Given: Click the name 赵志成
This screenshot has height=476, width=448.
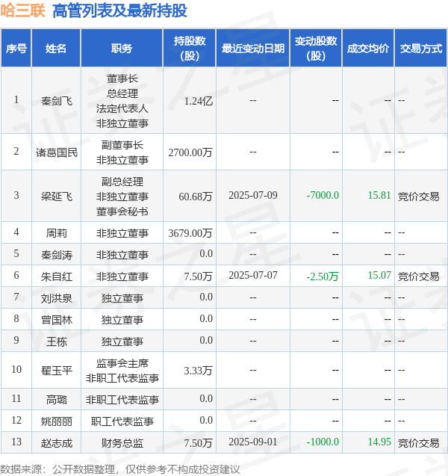Looking at the screenshot, I should tap(57, 443).
